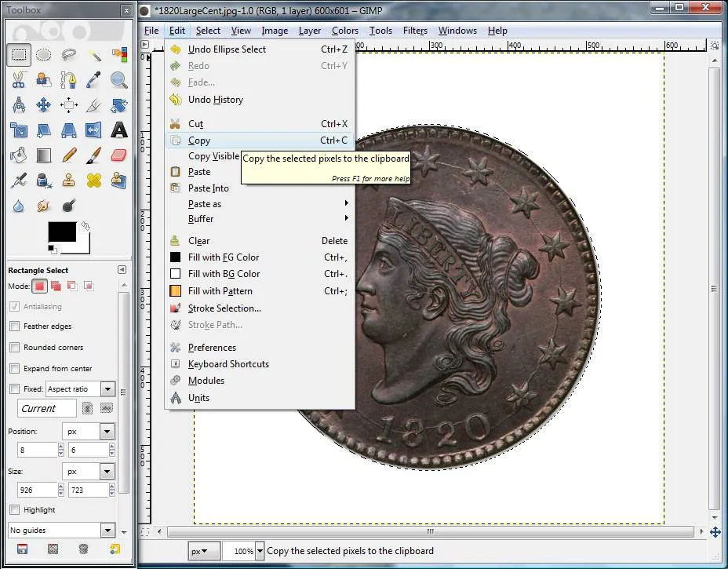Click Copy in the Edit menu
This screenshot has height=569, width=728.
(259, 140)
